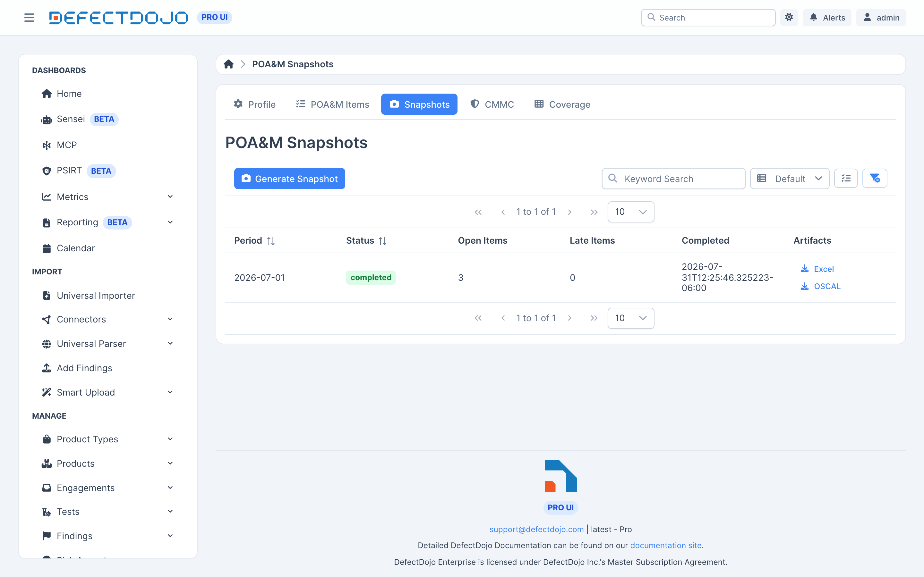
Task: Expand the Connectors sidebar section
Action: [107, 319]
